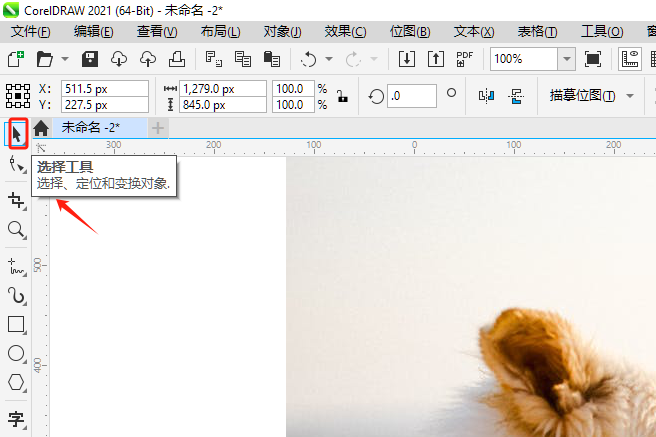Expand the redo history dropdown
The width and height of the screenshot is (656, 437).
point(374,59)
